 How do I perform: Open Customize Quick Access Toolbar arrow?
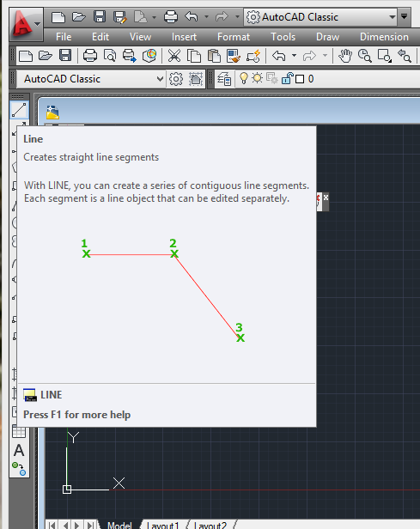pyautogui.click(x=404, y=16)
